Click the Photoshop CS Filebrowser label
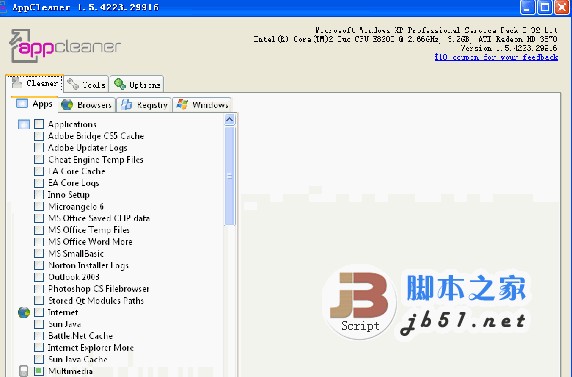The width and height of the screenshot is (572, 377). pyautogui.click(x=98, y=289)
